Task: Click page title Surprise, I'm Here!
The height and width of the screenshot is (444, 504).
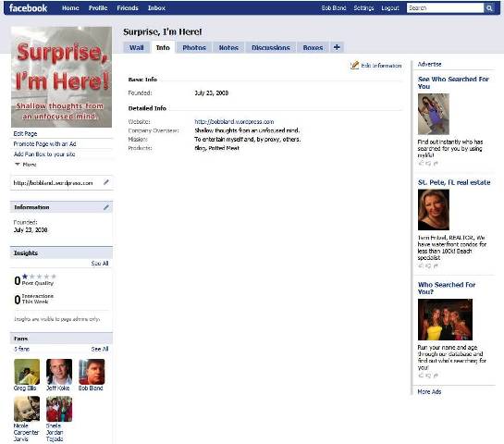Action: pyautogui.click(x=163, y=31)
